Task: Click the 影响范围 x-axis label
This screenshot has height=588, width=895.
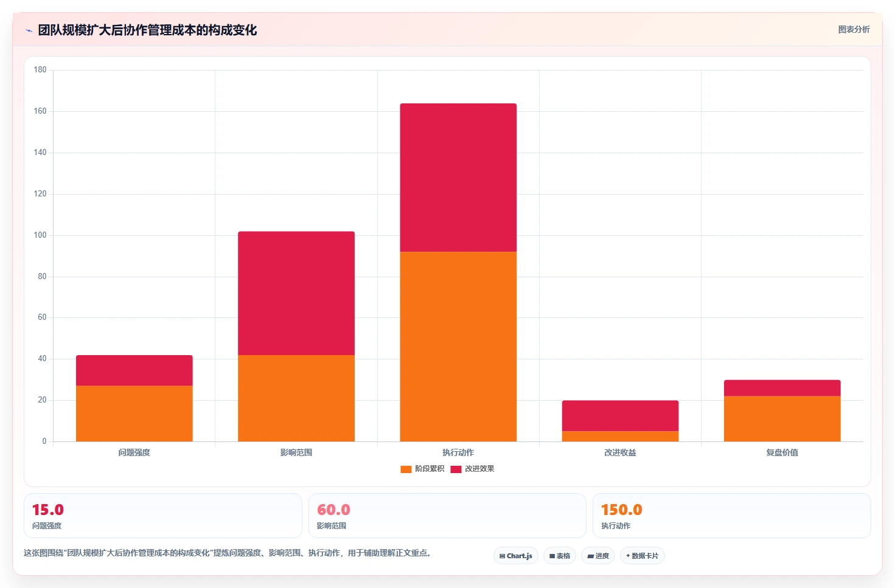Action: tap(296, 452)
